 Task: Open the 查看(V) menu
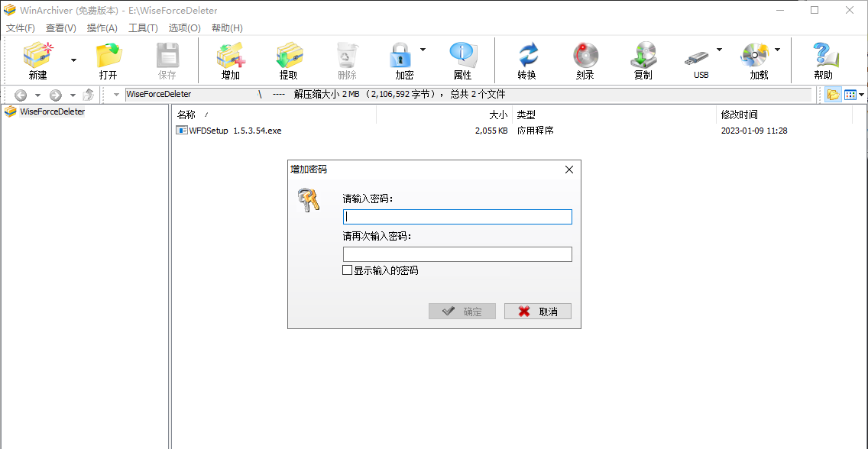coord(61,27)
